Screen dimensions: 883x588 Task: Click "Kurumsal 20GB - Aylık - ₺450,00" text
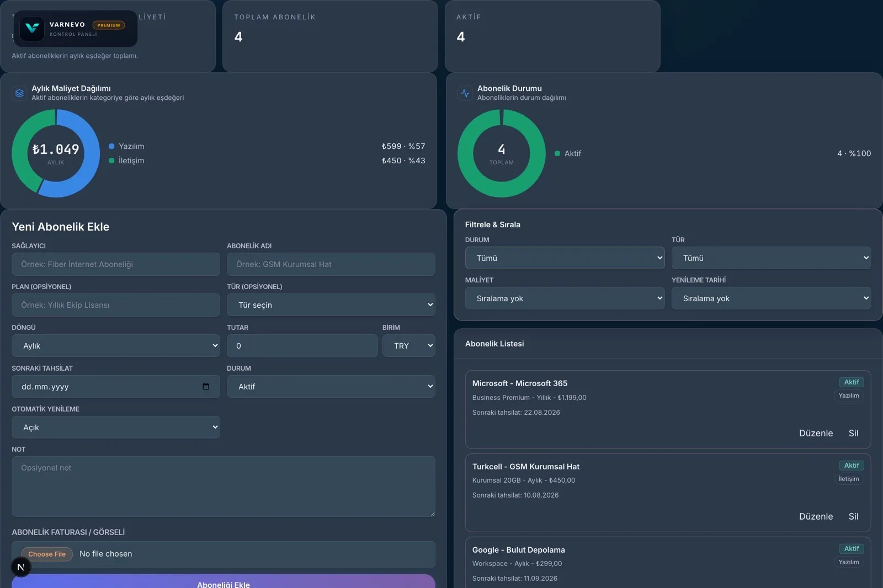pyautogui.click(x=524, y=480)
